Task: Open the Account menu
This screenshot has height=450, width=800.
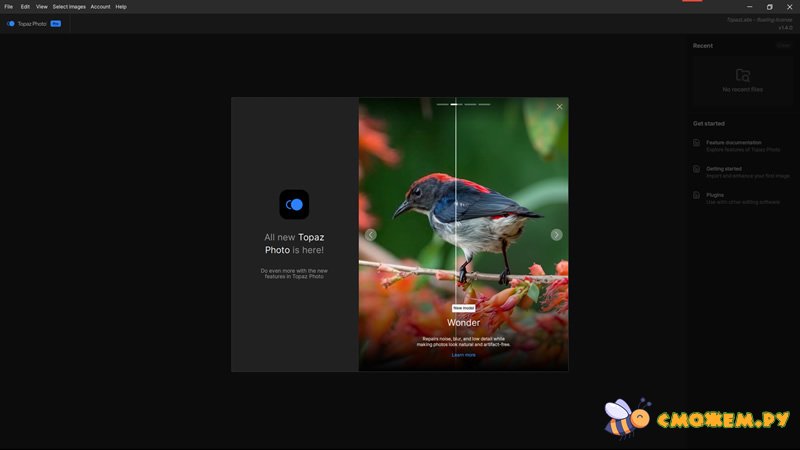Action: 100,7
